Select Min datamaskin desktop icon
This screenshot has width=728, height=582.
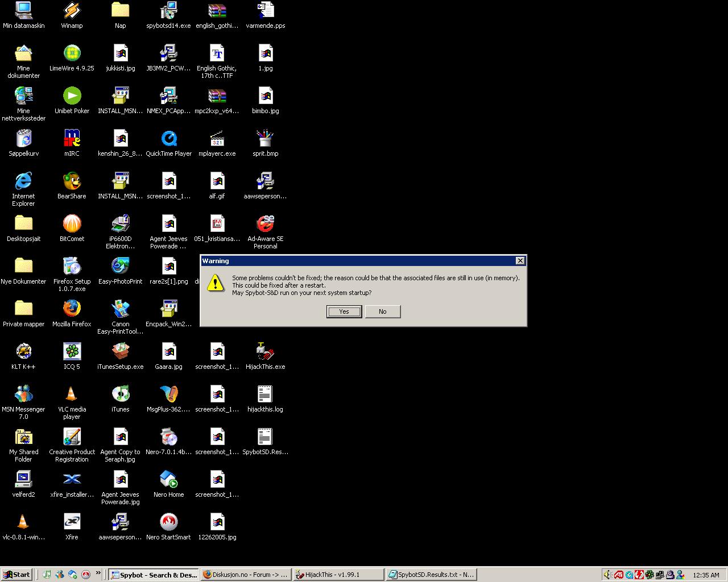[23, 15]
